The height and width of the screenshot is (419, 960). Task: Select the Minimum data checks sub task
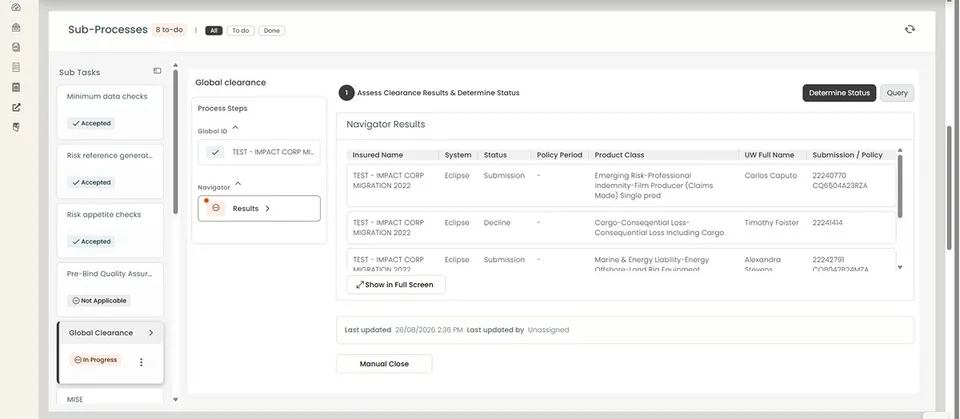[x=110, y=112]
